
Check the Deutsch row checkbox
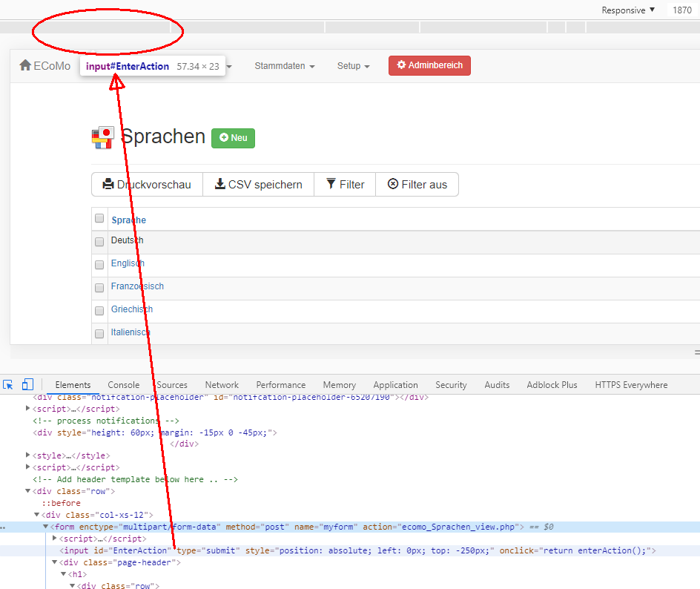[99, 242]
